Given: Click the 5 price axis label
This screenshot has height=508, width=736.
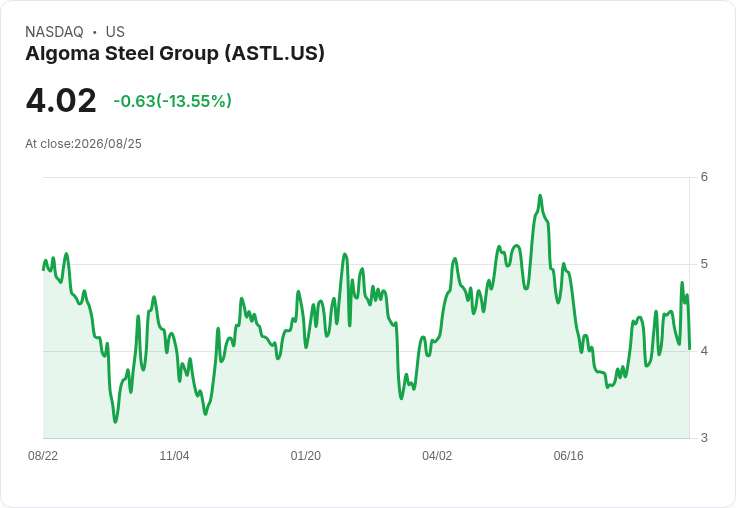Looking at the screenshot, I should [x=704, y=264].
